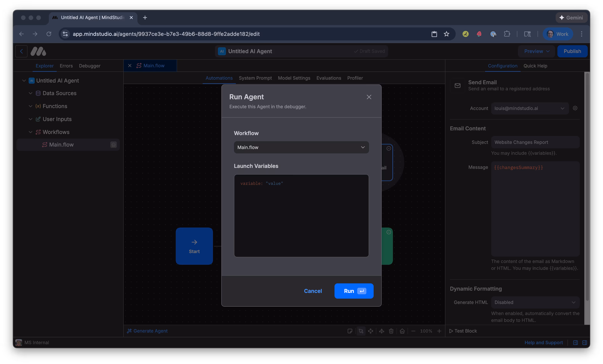Click the trash icon in the canvas toolbar
This screenshot has width=603, height=364.
391,331
